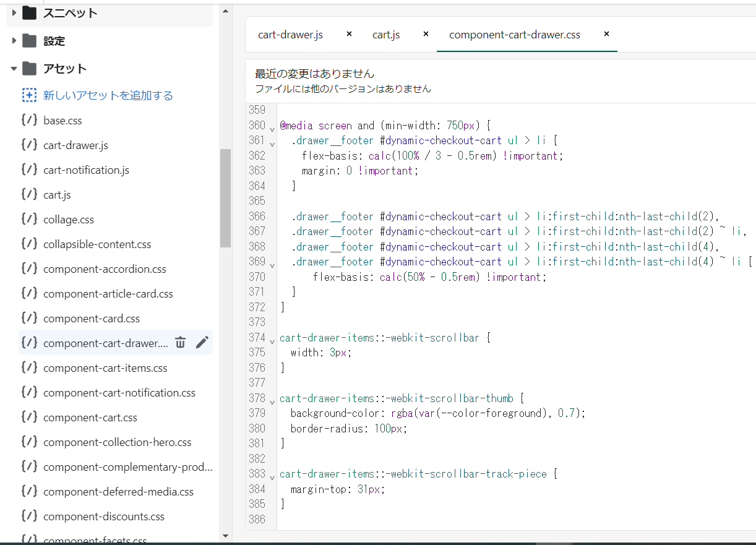Expand the 設定 folder arrow

coord(14,41)
